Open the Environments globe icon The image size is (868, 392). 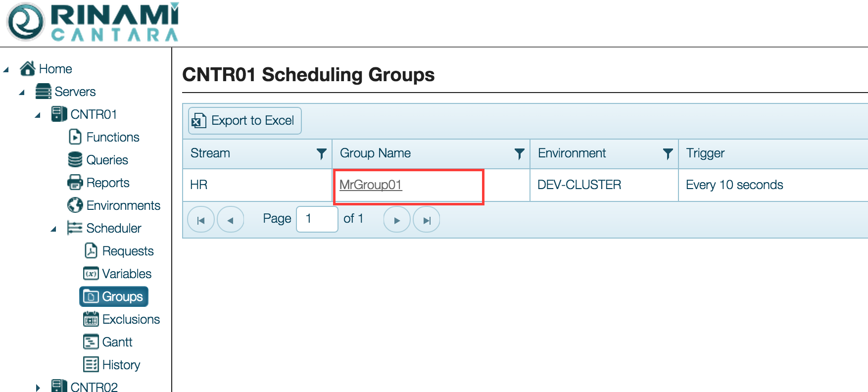click(75, 205)
